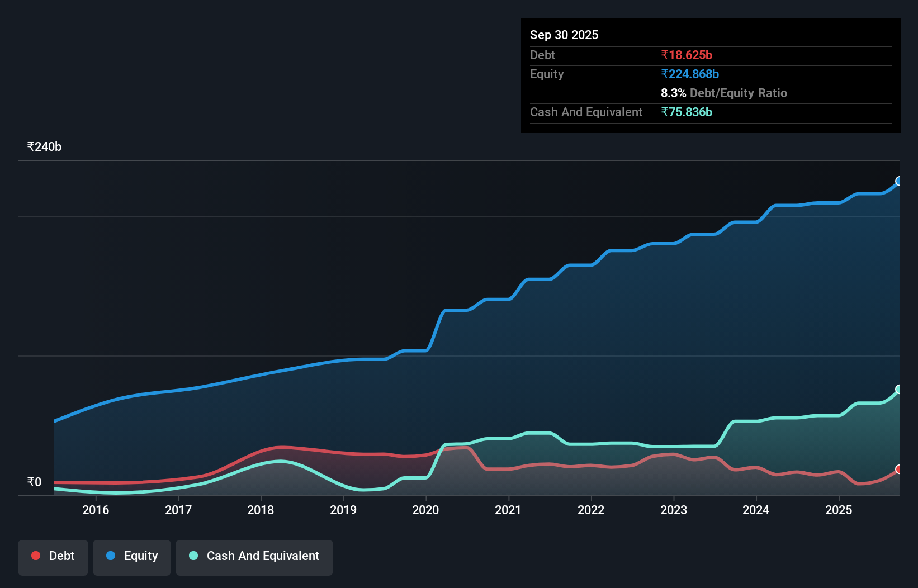Select the 2025 axis label

point(838,510)
